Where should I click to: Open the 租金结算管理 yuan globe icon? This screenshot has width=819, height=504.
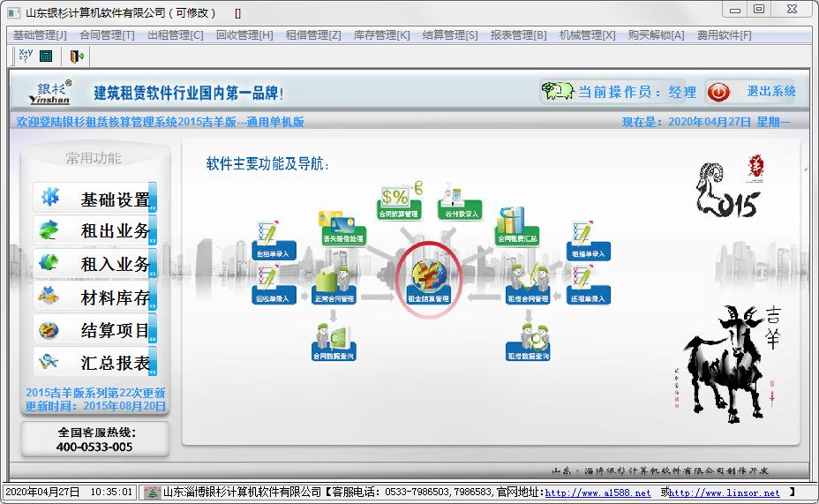(428, 282)
